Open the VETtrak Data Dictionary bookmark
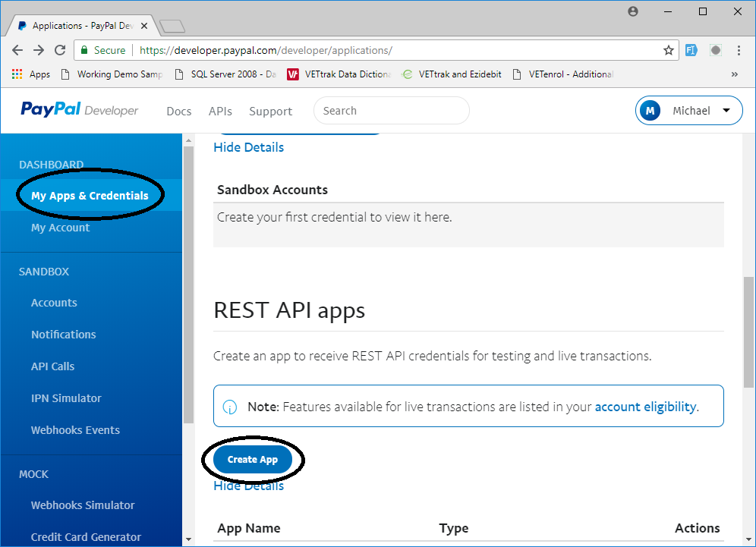 pyautogui.click(x=339, y=74)
